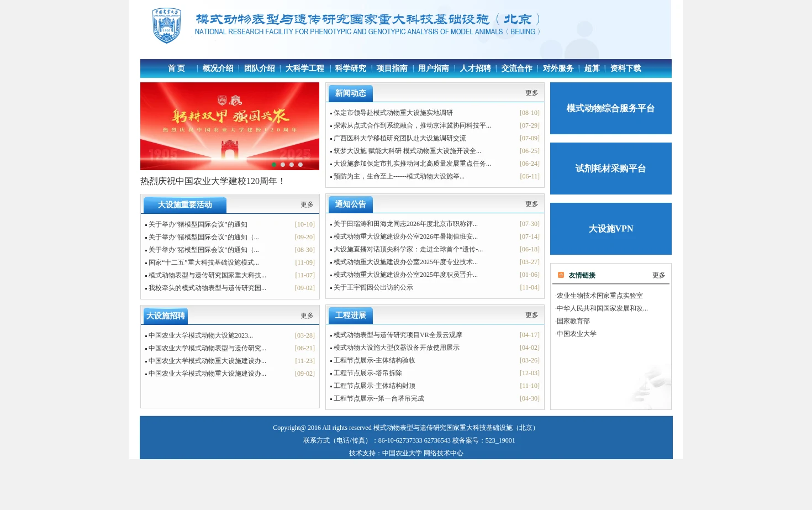This screenshot has height=510, width=812.
Task: Select 科学研究 in the navigation bar
Action: pos(350,69)
